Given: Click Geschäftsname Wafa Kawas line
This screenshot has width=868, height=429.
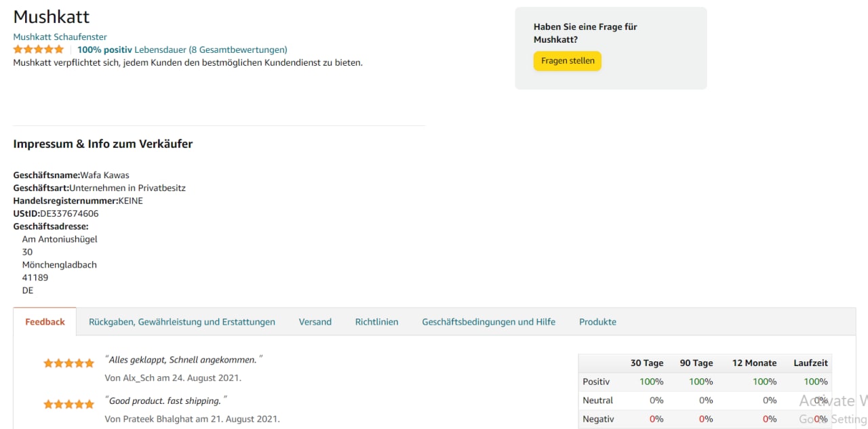Looking at the screenshot, I should 71,175.
